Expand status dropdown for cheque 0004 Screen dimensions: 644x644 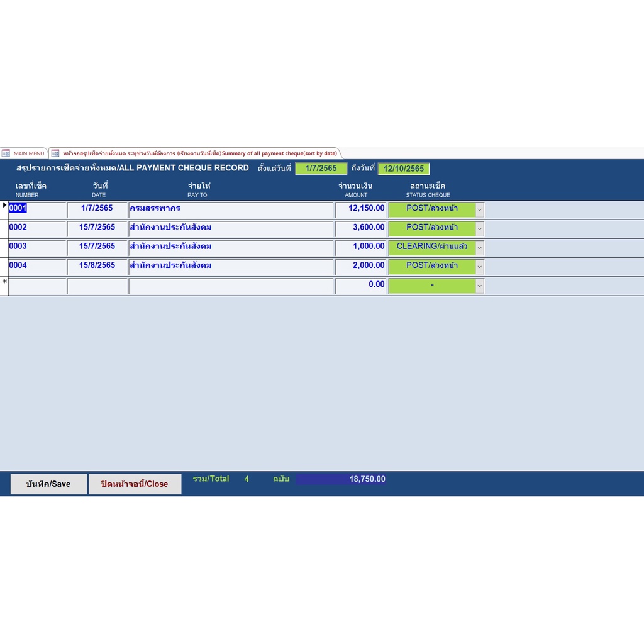click(x=479, y=267)
